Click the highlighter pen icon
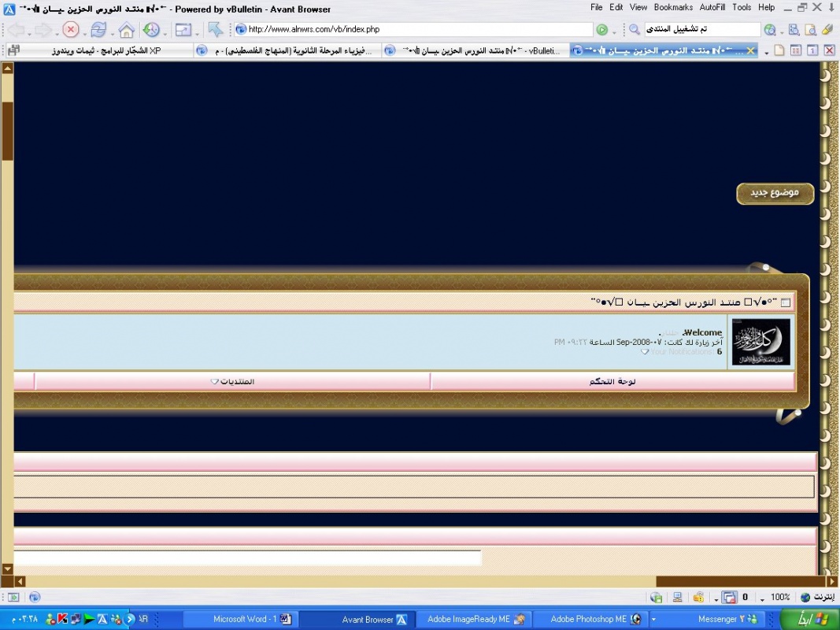This screenshot has height=630, width=840. (827, 30)
